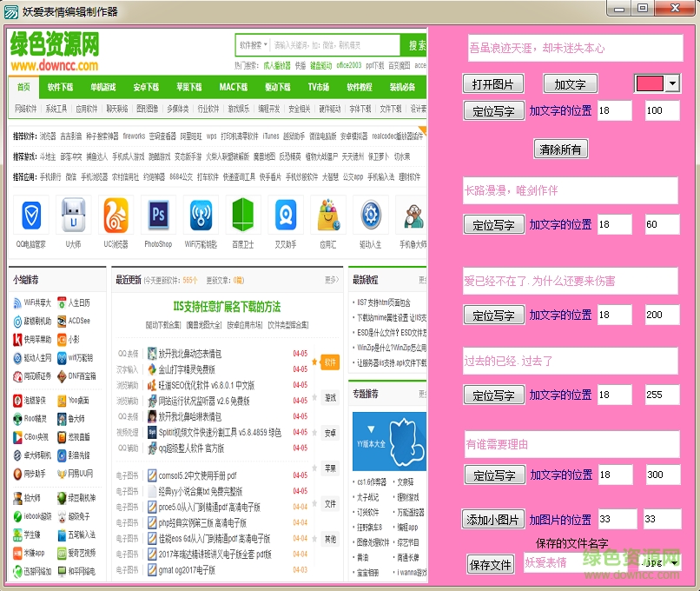The width and height of the screenshot is (700, 591).
Task: Click the WiFi万能钥匙 app icon
Action: point(202,216)
